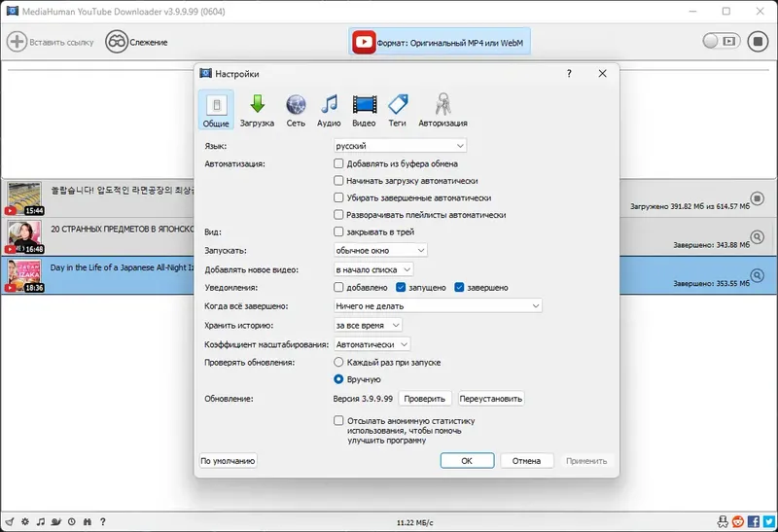Toggle the snail speed limit icon

pos(56,521)
